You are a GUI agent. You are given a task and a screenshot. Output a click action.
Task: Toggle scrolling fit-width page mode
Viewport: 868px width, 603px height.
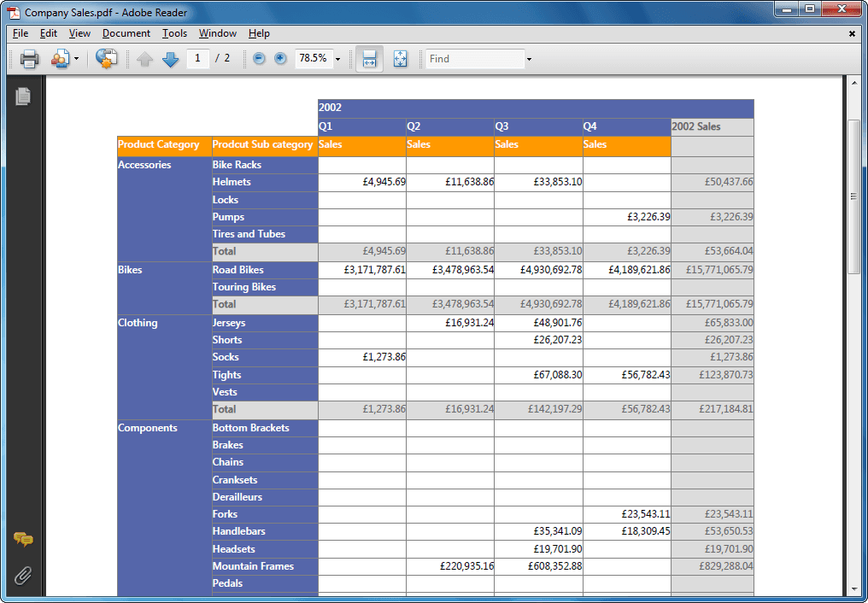coord(369,59)
